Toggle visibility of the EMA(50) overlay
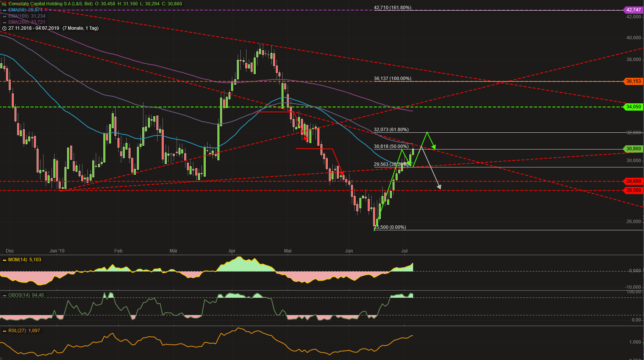This screenshot has width=644, height=360. tap(5, 10)
